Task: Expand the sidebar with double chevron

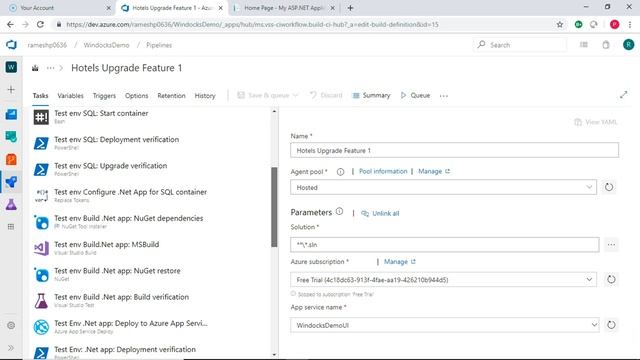Action: pyautogui.click(x=11, y=348)
